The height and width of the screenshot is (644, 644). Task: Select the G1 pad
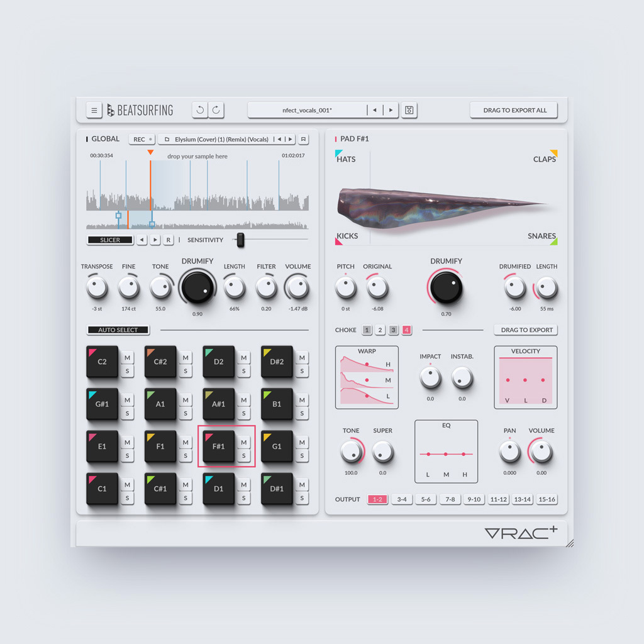(277, 446)
